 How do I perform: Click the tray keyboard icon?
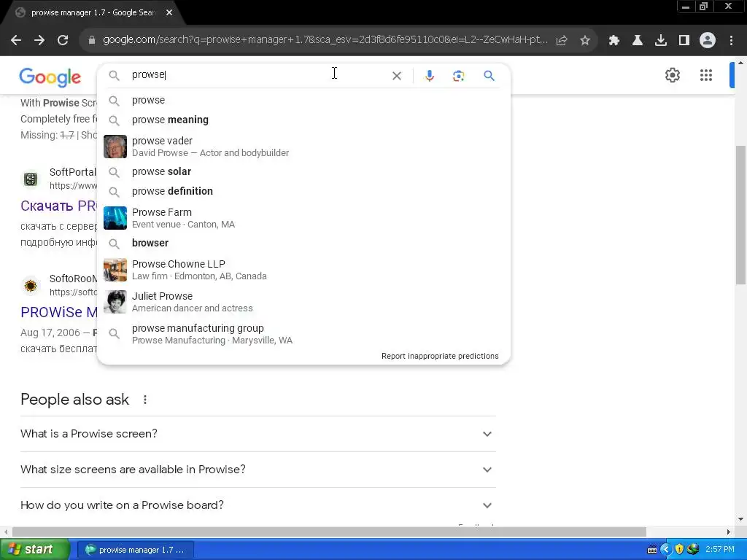tap(652, 550)
